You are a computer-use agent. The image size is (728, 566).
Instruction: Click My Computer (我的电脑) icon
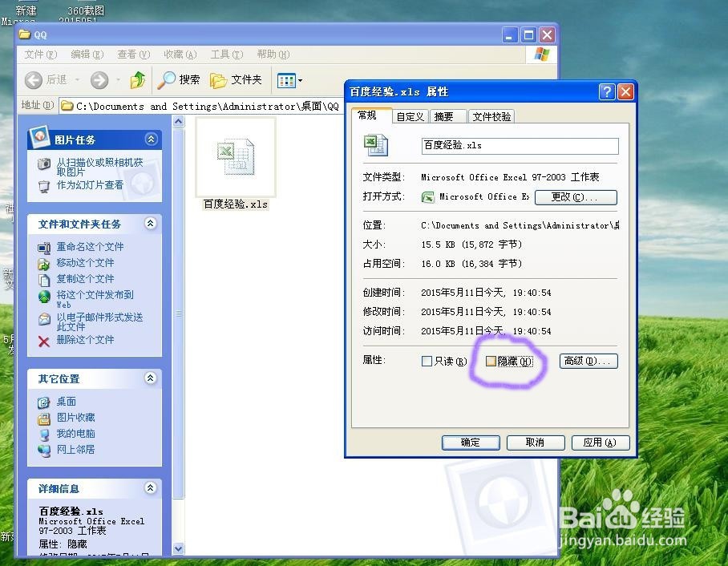pos(44,435)
